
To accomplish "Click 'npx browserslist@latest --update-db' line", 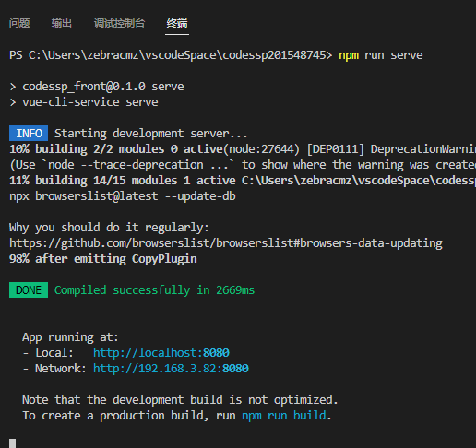I will pyautogui.click(x=123, y=196).
